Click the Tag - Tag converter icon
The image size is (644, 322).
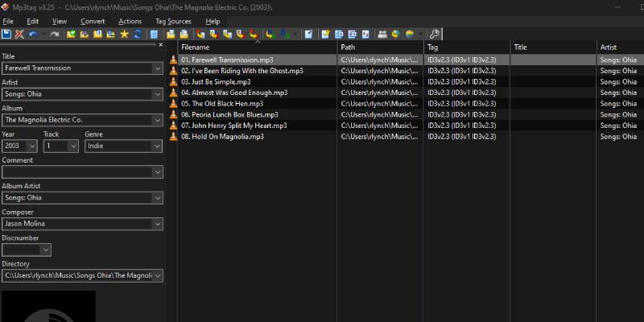254,34
